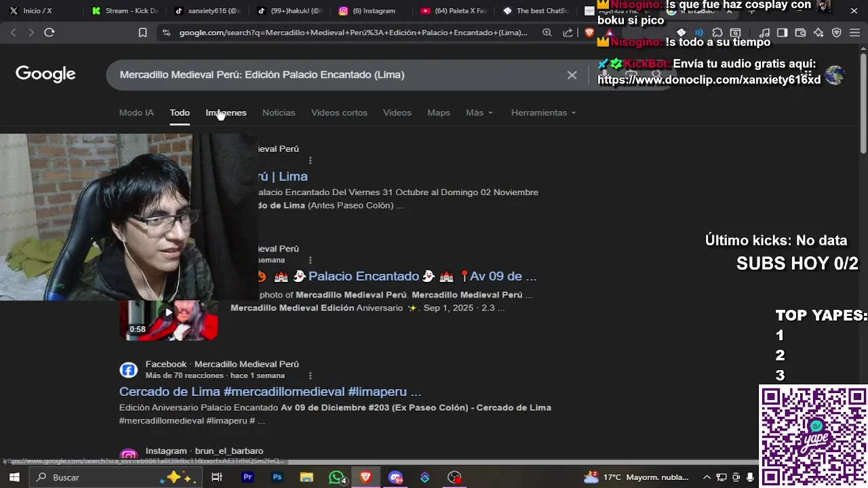868x488 pixels.
Task: Switch to Imágenes results tab
Action: click(x=226, y=113)
